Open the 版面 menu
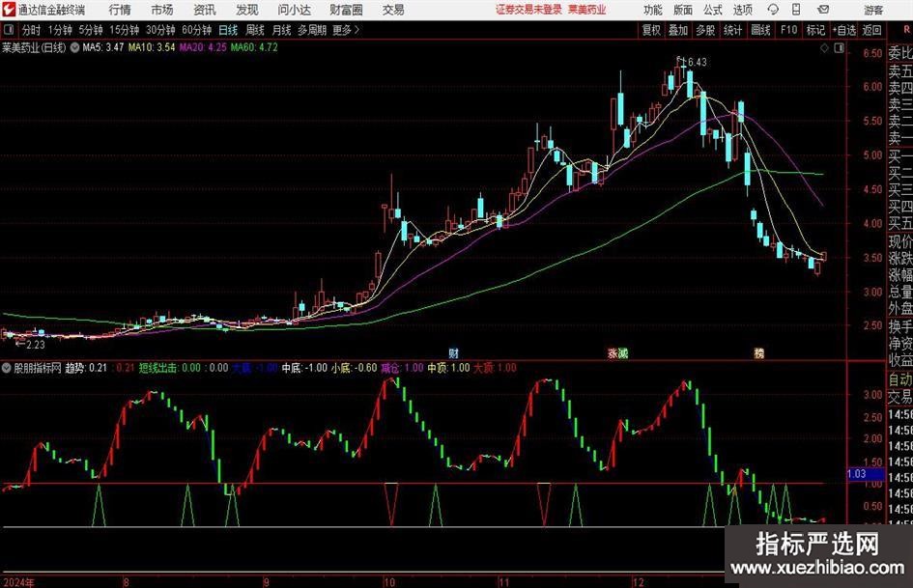The height and width of the screenshot is (588, 913). click(683, 10)
